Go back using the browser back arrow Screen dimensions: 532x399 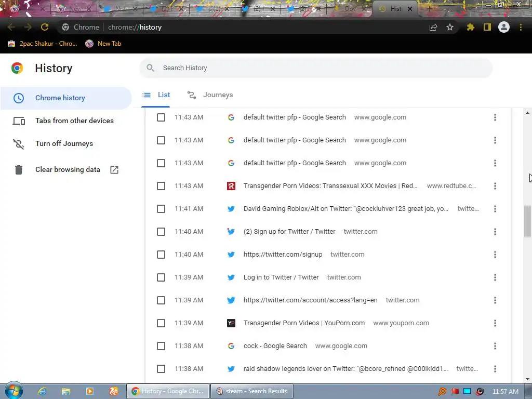(x=11, y=27)
